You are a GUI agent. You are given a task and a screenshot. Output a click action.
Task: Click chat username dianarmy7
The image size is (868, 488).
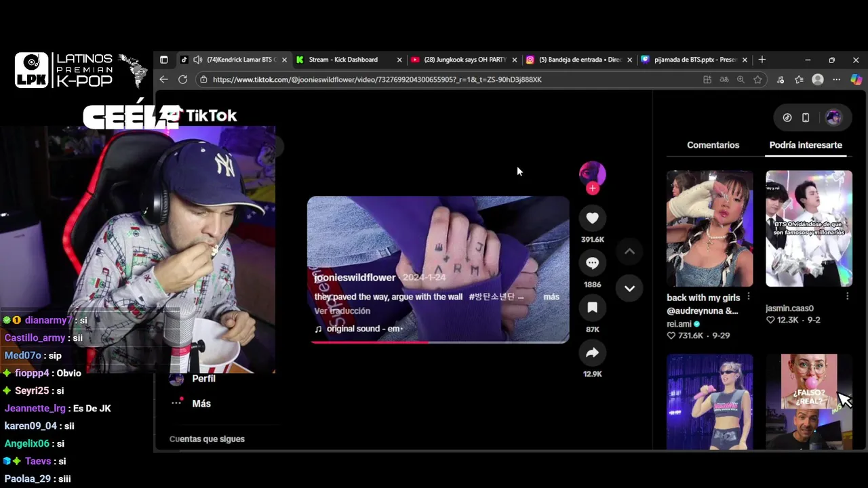(x=48, y=320)
